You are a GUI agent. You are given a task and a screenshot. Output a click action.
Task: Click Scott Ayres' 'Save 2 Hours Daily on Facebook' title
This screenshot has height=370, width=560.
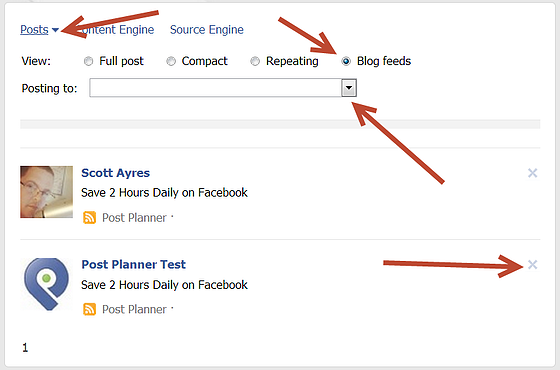(x=164, y=193)
